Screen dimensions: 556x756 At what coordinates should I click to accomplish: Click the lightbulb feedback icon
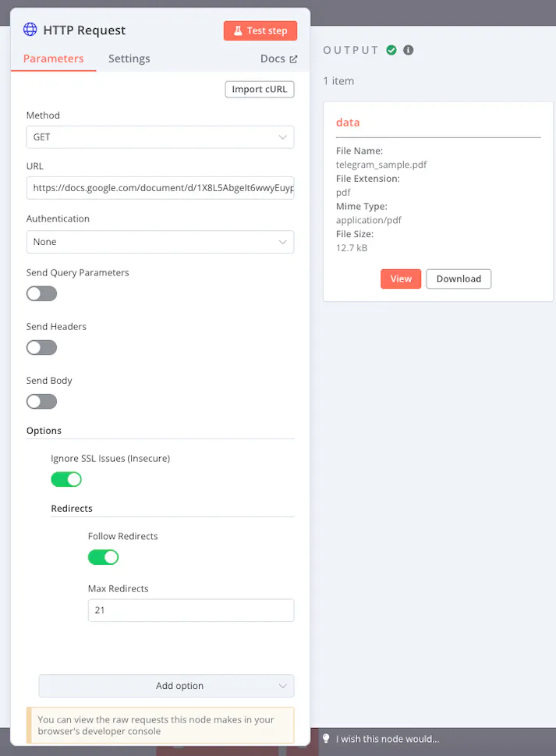point(327,738)
